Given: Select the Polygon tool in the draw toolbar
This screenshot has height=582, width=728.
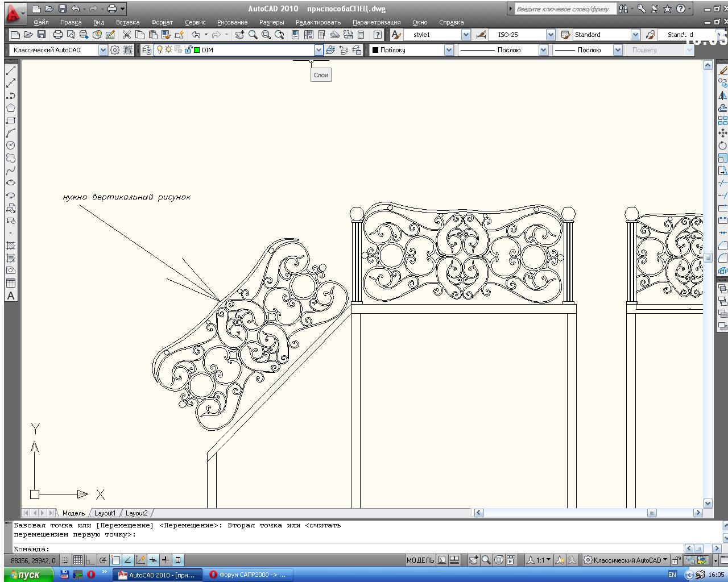Looking at the screenshot, I should tap(10, 108).
